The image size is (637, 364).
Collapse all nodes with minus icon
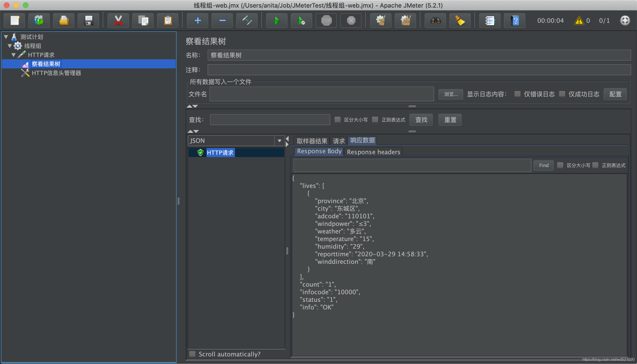(x=222, y=20)
